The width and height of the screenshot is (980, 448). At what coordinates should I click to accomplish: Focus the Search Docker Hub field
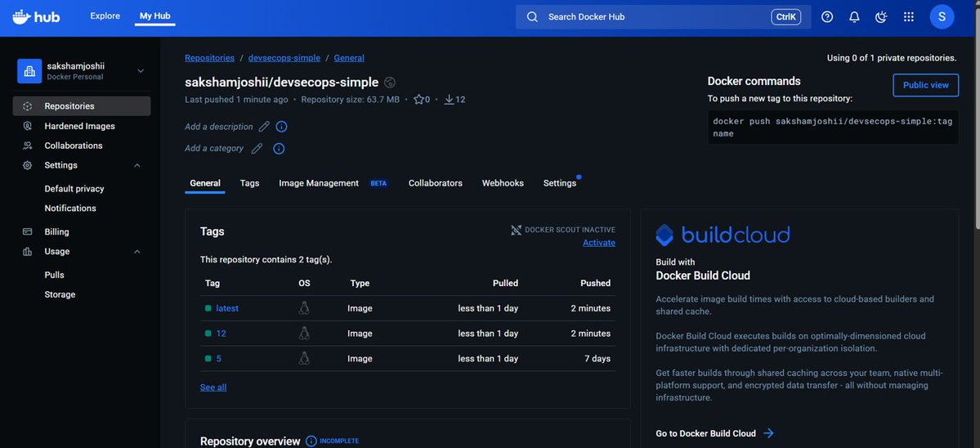(663, 17)
